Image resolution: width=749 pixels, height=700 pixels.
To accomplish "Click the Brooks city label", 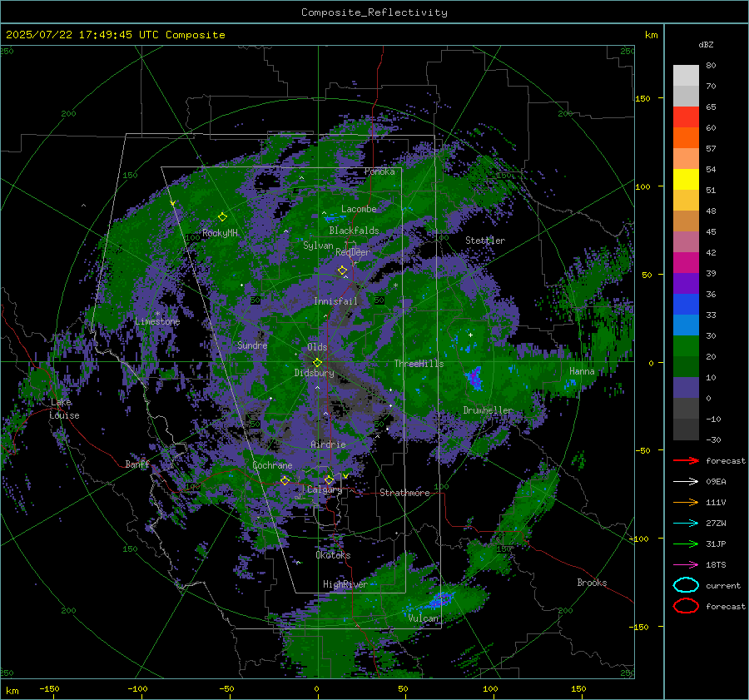I will click(592, 583).
